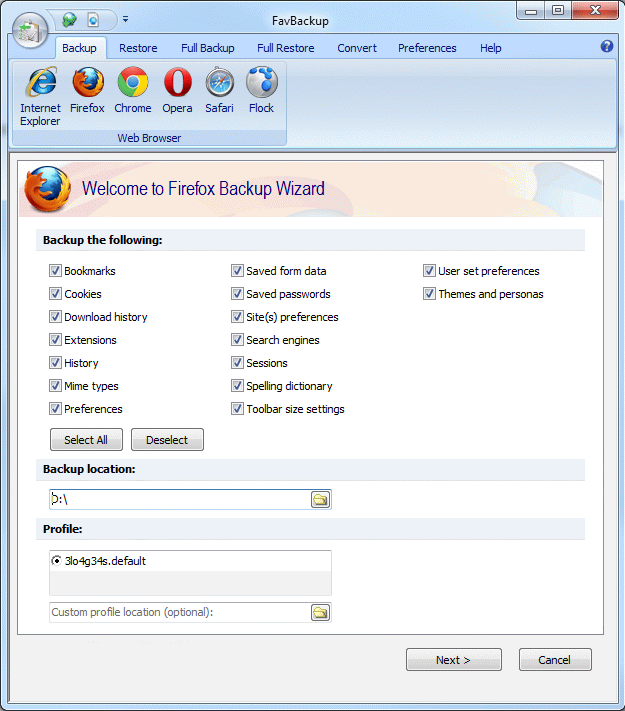
Task: Select the 3lo4g34s.default profile radio button
Action: coord(56,561)
